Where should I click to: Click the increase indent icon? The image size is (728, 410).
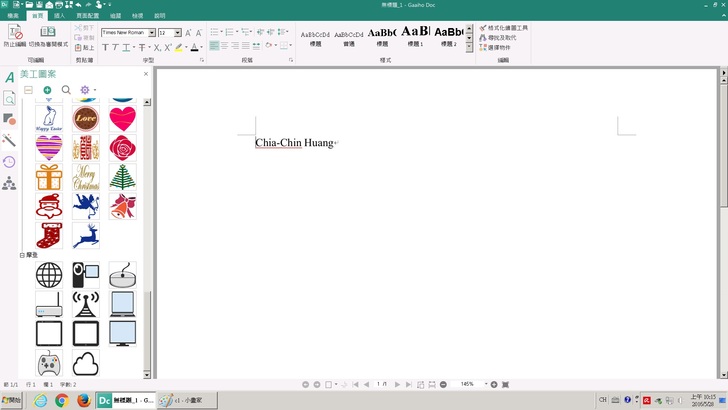click(271, 32)
